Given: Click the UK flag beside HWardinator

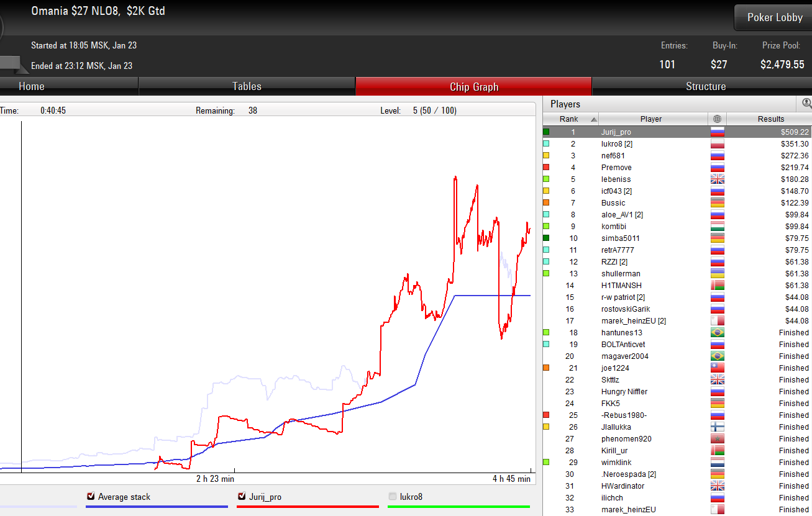Looking at the screenshot, I should (x=718, y=486).
